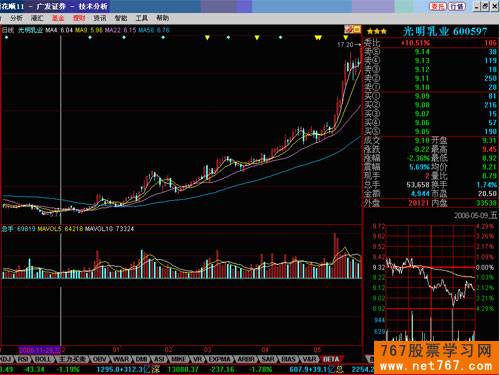Open the 帮助 menu

pos(162,18)
